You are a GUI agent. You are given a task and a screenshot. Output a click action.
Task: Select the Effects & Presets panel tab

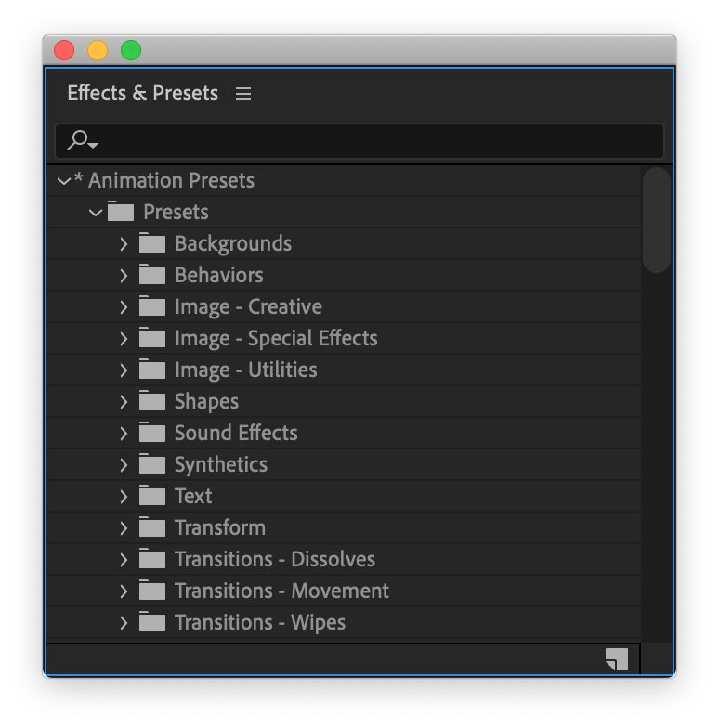[142, 94]
